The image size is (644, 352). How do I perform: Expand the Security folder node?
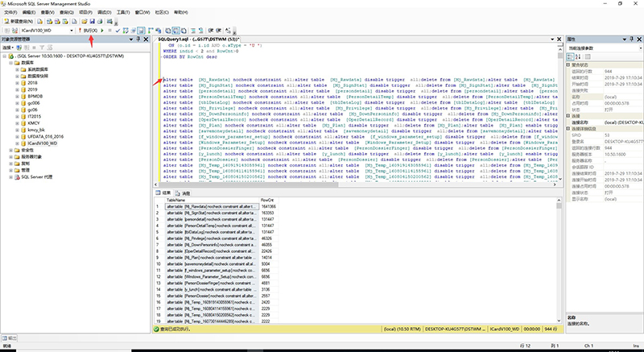click(11, 151)
